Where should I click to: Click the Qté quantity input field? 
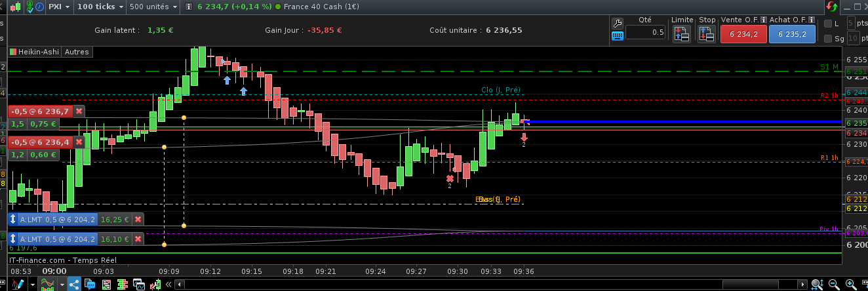(646, 32)
